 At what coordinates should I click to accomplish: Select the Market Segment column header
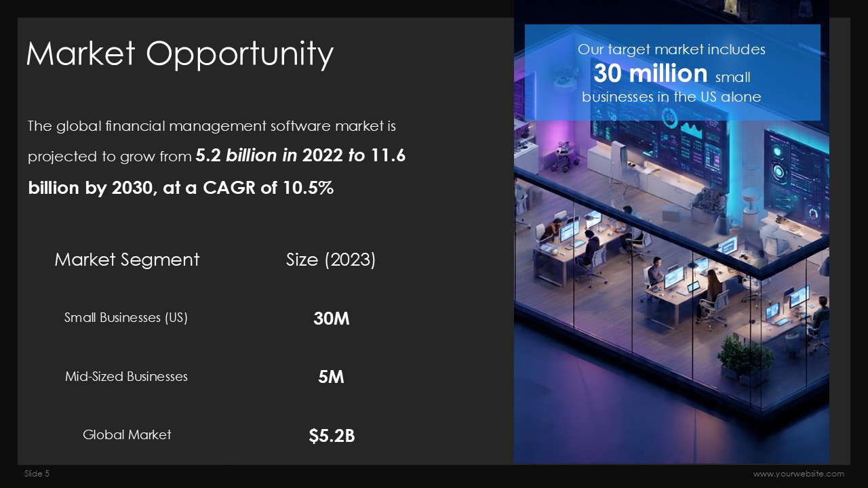tap(127, 260)
